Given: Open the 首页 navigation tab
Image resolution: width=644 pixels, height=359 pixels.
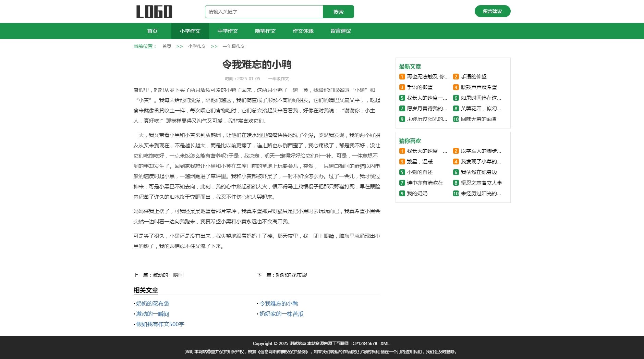Looking at the screenshot, I should tap(152, 31).
